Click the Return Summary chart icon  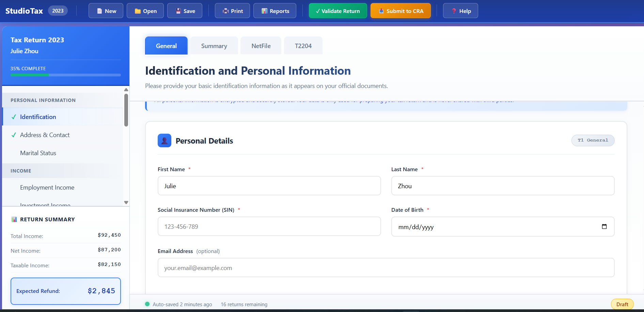pyautogui.click(x=14, y=219)
